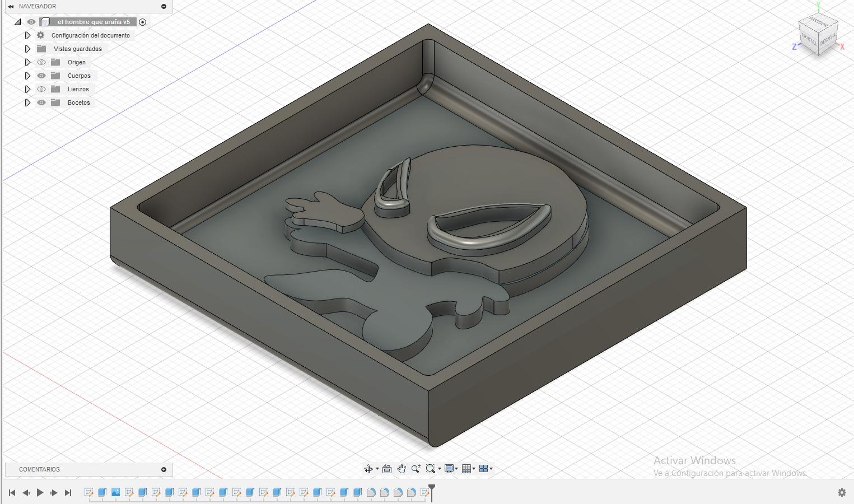Expand COMENTARIOS panel with round plus button
Image resolution: width=854 pixels, height=504 pixels.
click(x=164, y=469)
